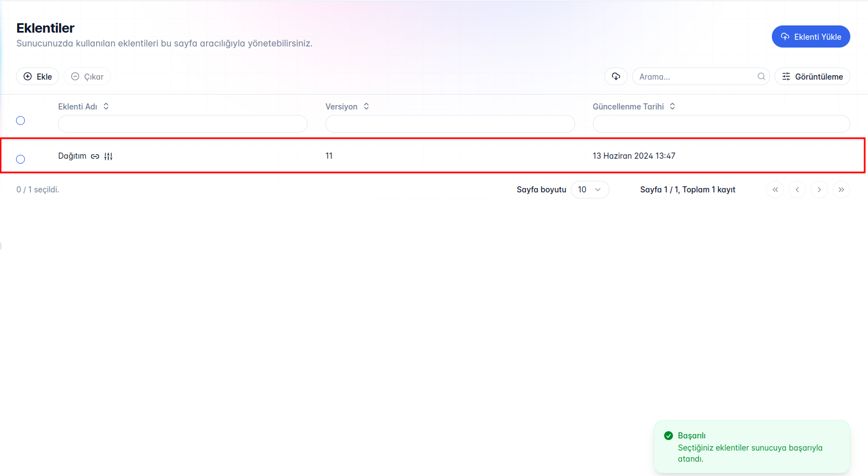Click the Versiyon filter input

coord(450,124)
